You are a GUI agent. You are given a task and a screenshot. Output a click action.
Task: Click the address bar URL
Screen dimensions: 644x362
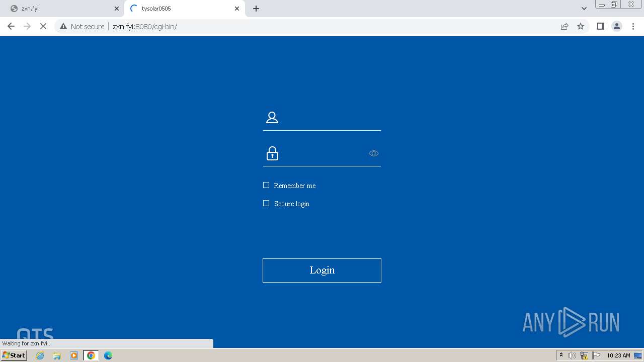pyautogui.click(x=145, y=26)
